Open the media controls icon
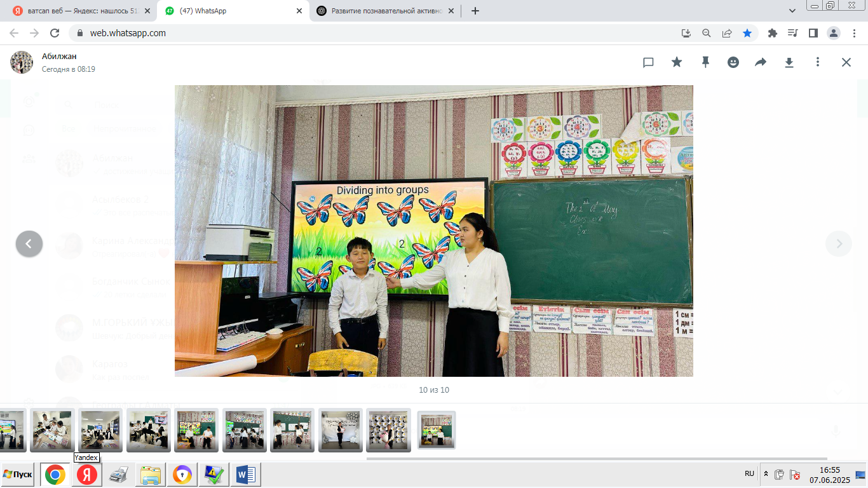Image resolution: width=868 pixels, height=488 pixels. (792, 33)
